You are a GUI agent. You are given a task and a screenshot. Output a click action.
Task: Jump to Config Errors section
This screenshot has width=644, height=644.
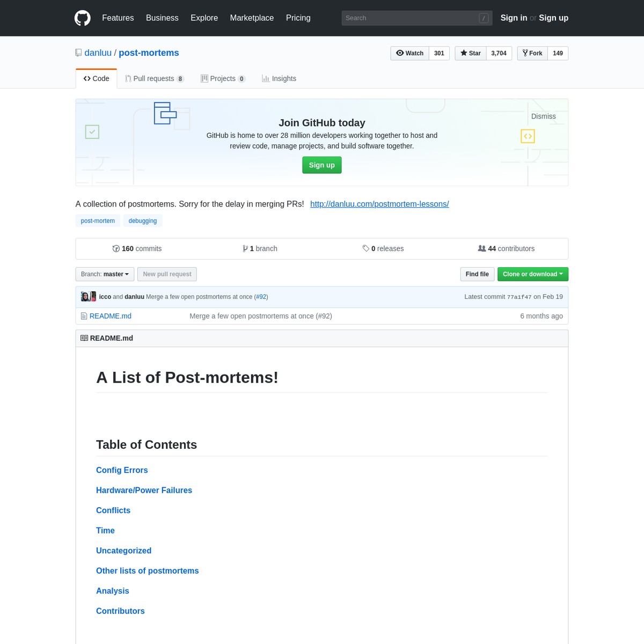click(x=122, y=470)
